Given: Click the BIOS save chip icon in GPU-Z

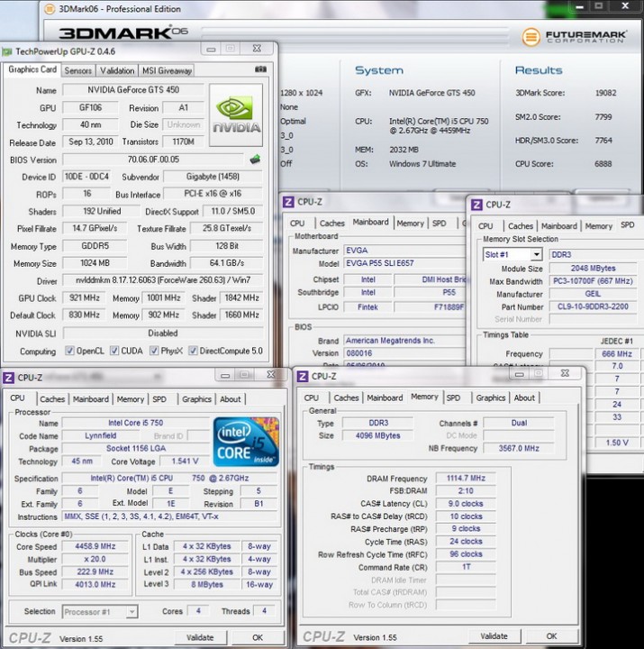Looking at the screenshot, I should pyautogui.click(x=255, y=160).
